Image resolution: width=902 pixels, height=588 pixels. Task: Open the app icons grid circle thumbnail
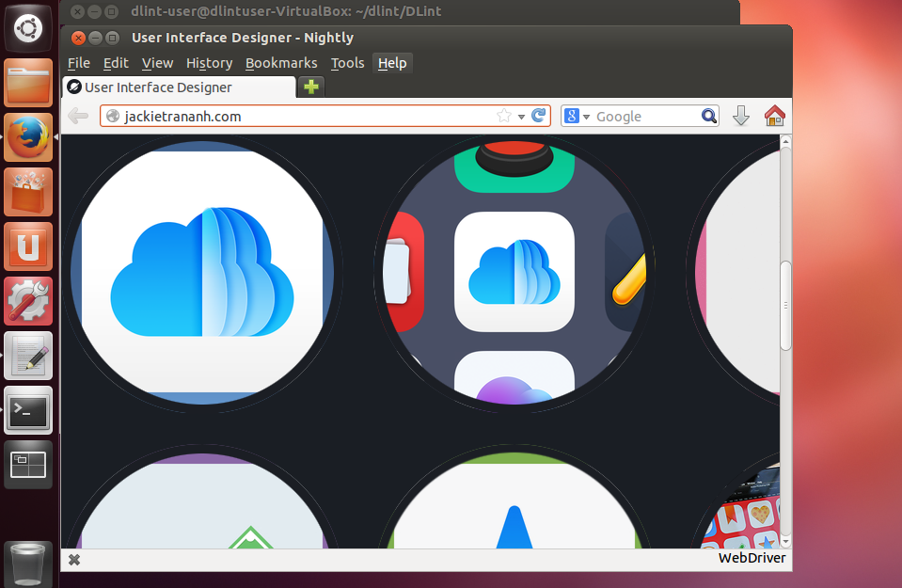514,272
